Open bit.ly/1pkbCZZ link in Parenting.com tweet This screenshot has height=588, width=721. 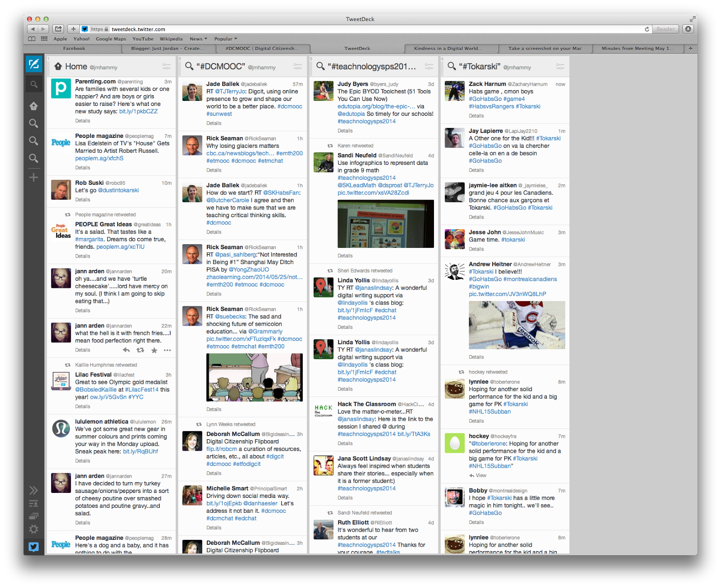138,111
